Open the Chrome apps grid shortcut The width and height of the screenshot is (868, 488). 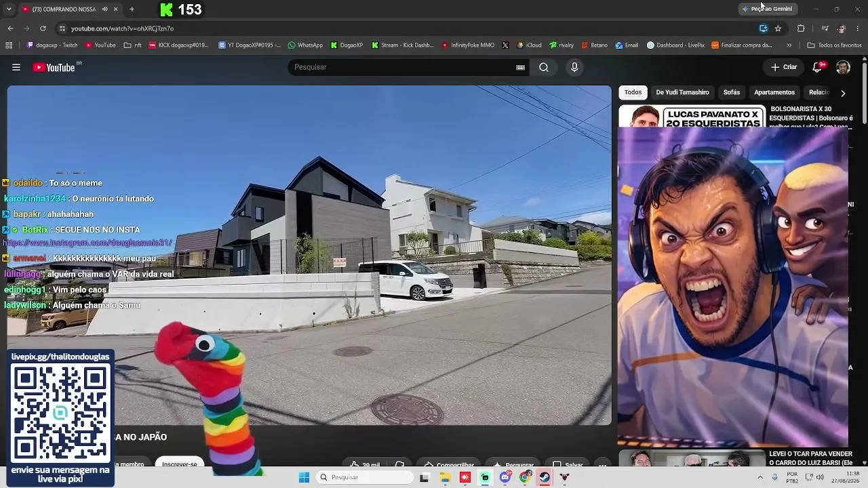tap(9, 45)
